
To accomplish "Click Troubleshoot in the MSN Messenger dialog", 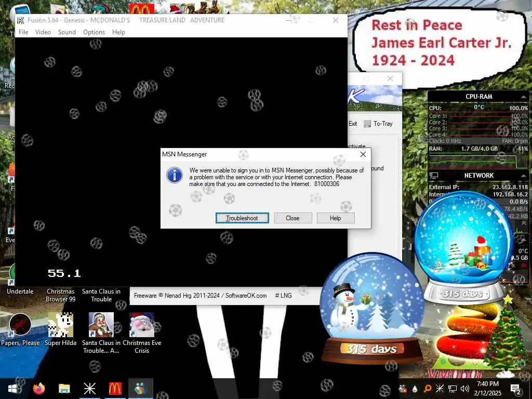I will pyautogui.click(x=242, y=218).
